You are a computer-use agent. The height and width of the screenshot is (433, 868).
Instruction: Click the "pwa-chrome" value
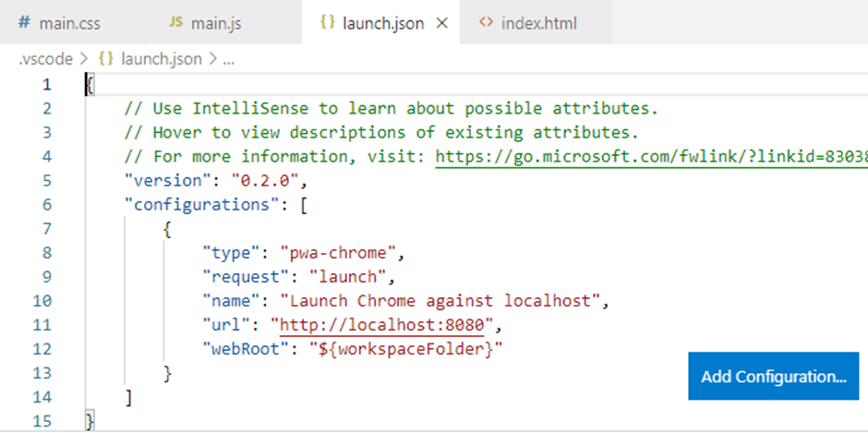coord(338,253)
